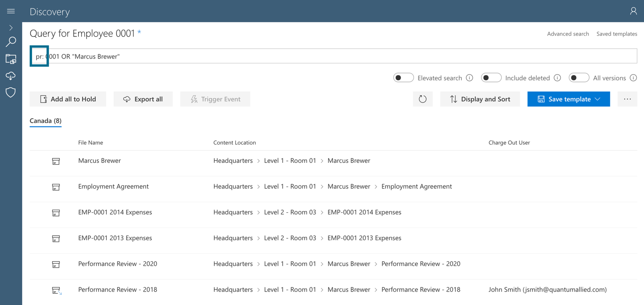Open the more options ellipsis menu
This screenshot has width=644, height=305.
(627, 99)
